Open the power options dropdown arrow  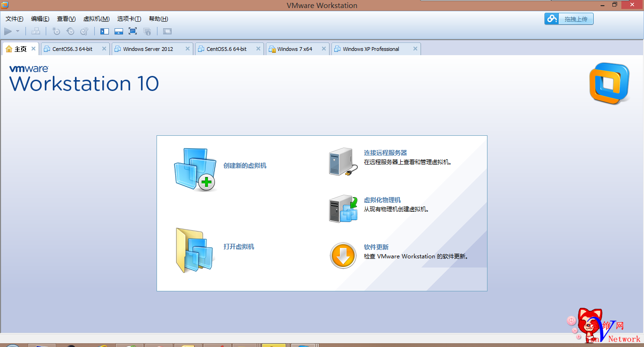point(18,31)
